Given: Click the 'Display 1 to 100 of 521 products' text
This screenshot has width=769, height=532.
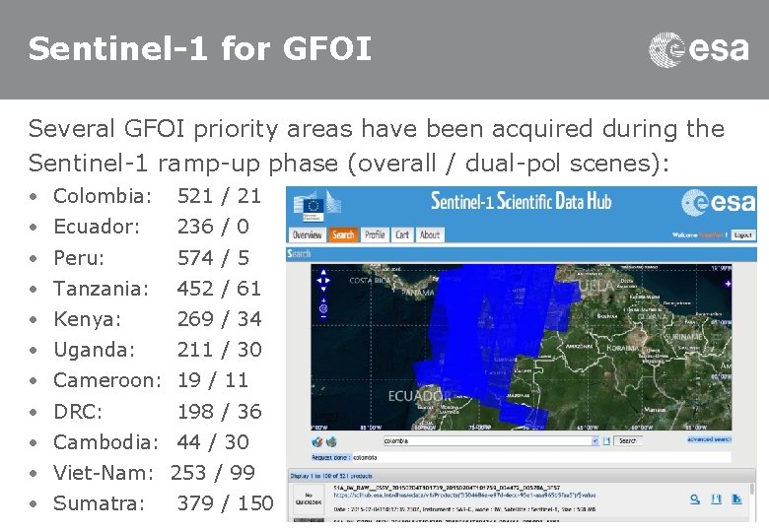Looking at the screenshot, I should (331, 476).
